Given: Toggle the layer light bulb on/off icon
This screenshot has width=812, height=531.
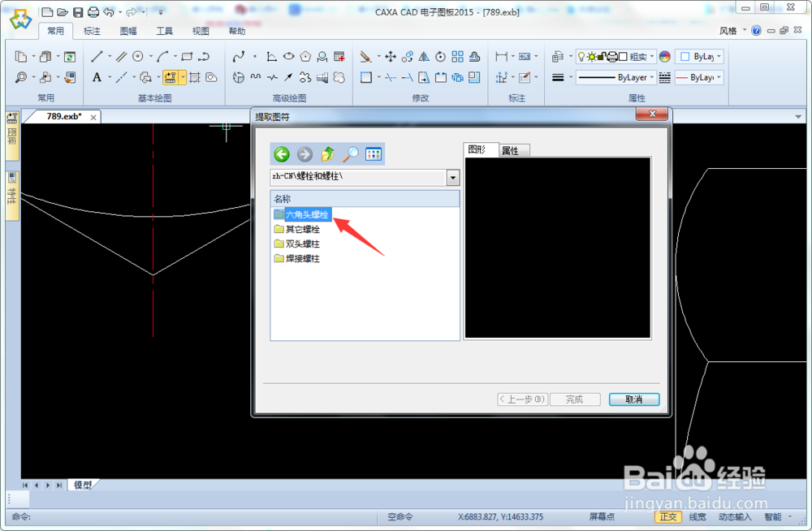Looking at the screenshot, I should point(581,57).
